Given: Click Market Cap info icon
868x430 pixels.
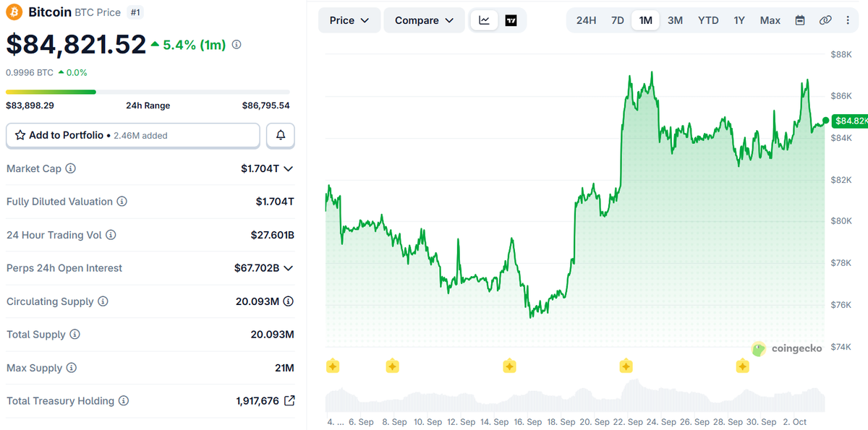Looking at the screenshot, I should (x=70, y=168).
